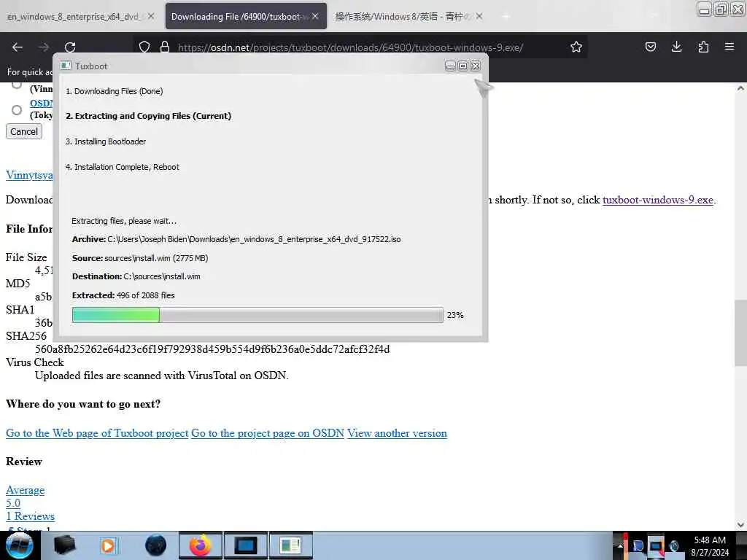Click the Cancel button on the page
The image size is (747, 560).
24,131
